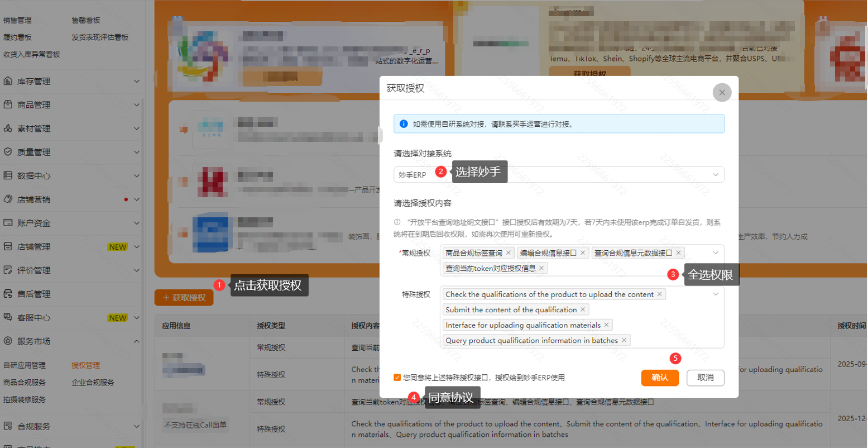Open 售罄看板 in the sidebar
Viewport: 868px width, 448px height.
tap(86, 20)
